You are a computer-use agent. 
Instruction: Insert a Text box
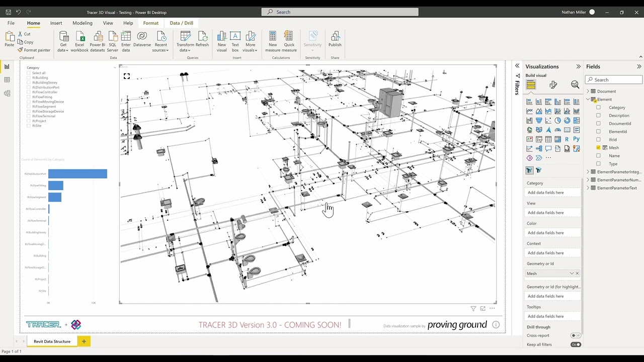[x=235, y=40]
